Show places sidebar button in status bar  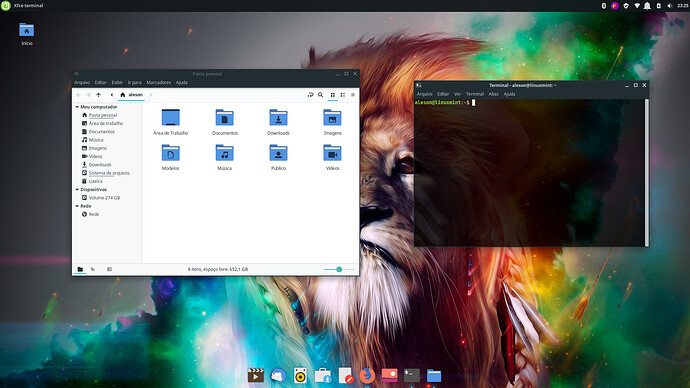80,269
